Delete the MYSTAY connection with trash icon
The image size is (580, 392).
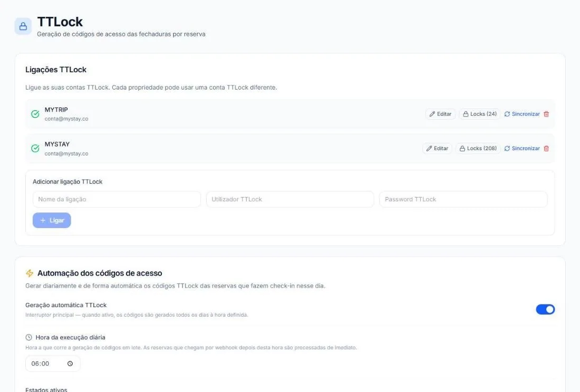coord(546,149)
